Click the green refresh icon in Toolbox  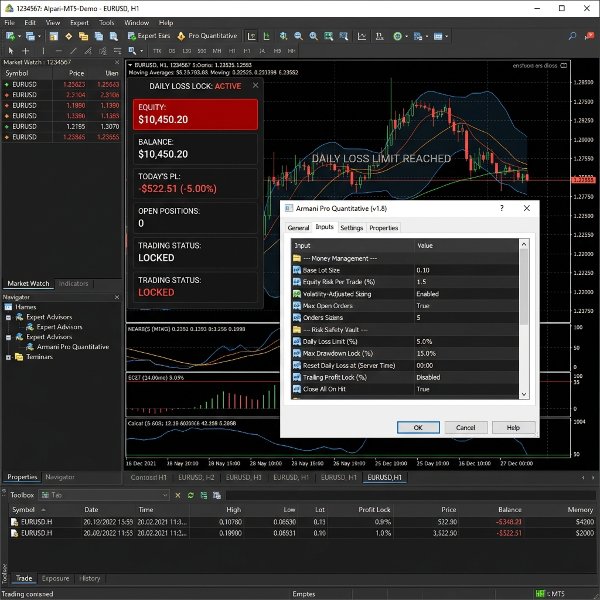pos(191,495)
